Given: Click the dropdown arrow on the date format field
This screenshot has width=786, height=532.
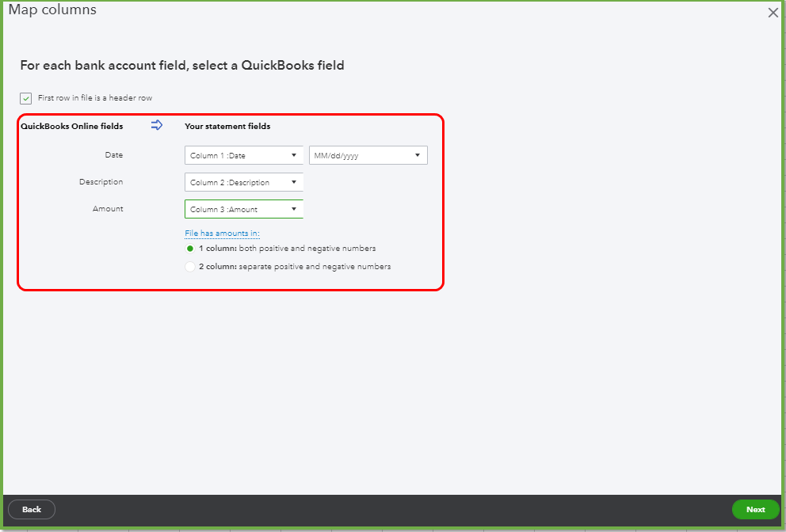Looking at the screenshot, I should click(418, 154).
